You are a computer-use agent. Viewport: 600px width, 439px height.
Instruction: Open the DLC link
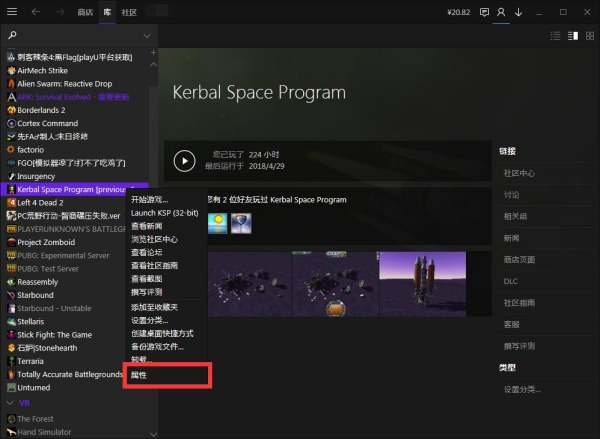pyautogui.click(x=510, y=281)
